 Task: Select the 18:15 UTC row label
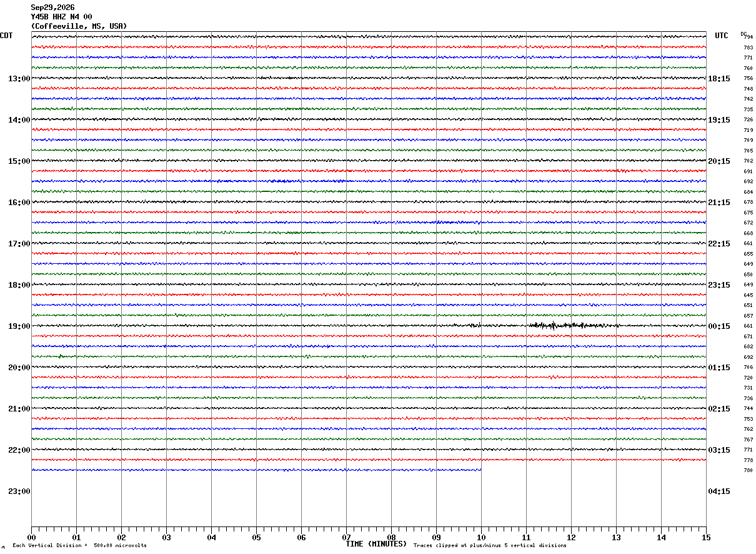(x=719, y=79)
